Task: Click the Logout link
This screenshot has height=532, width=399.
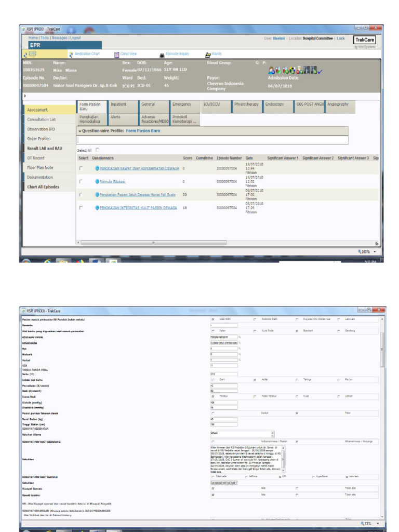Action: [75, 38]
